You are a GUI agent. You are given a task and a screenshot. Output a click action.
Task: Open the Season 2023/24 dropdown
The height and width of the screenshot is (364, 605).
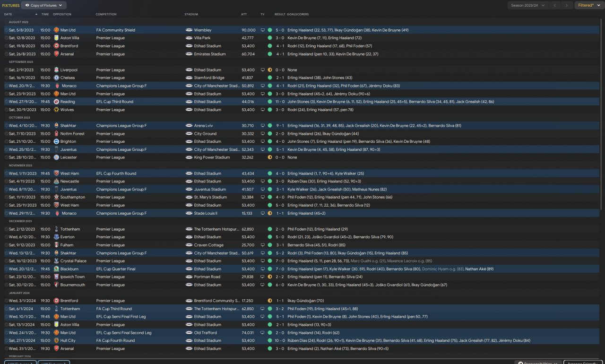528,6
